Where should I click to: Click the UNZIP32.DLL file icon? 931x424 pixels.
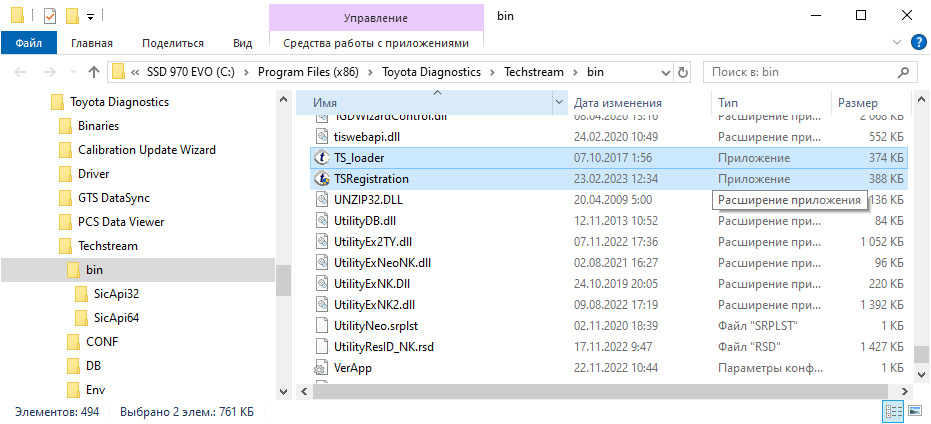[x=321, y=200]
